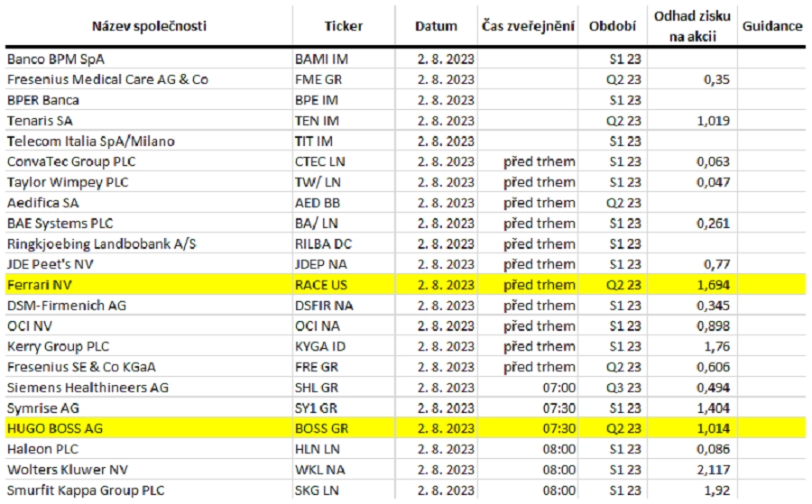Screen dimensions: 812x504
Task: Click ticker 'SHL GR'
Action: (x=317, y=388)
